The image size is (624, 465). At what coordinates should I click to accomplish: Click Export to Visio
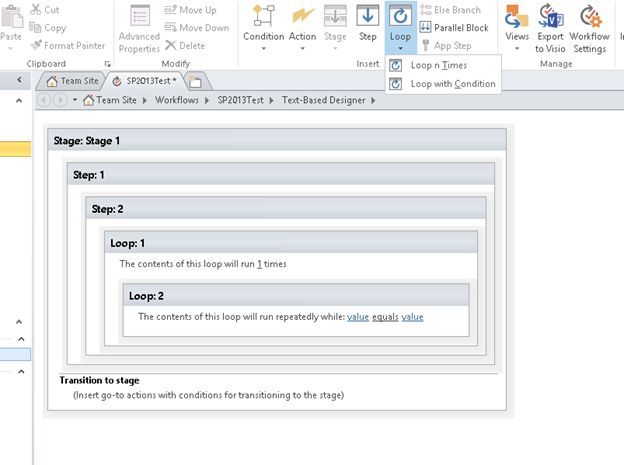(x=550, y=27)
